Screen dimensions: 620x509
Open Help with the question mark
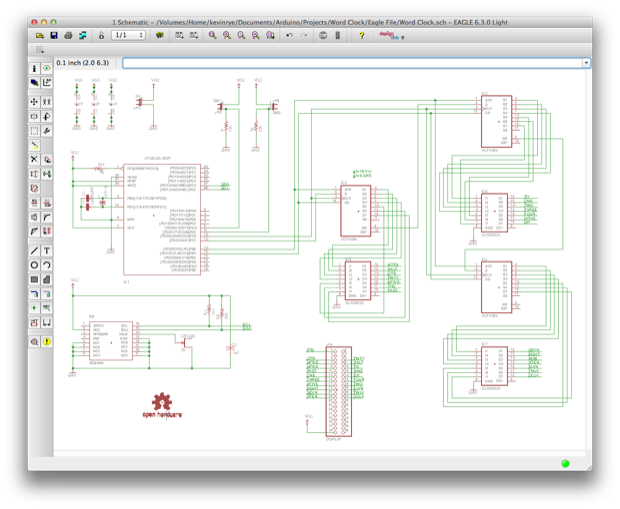click(361, 36)
